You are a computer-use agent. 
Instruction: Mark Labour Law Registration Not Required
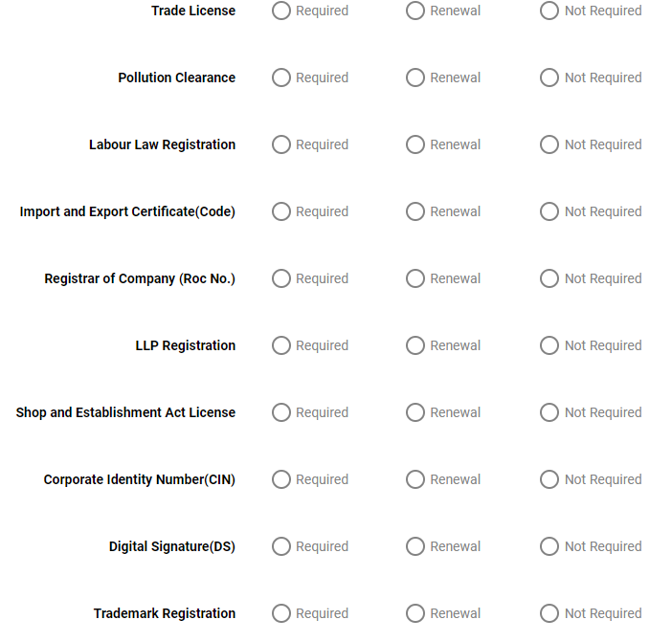coord(549,144)
